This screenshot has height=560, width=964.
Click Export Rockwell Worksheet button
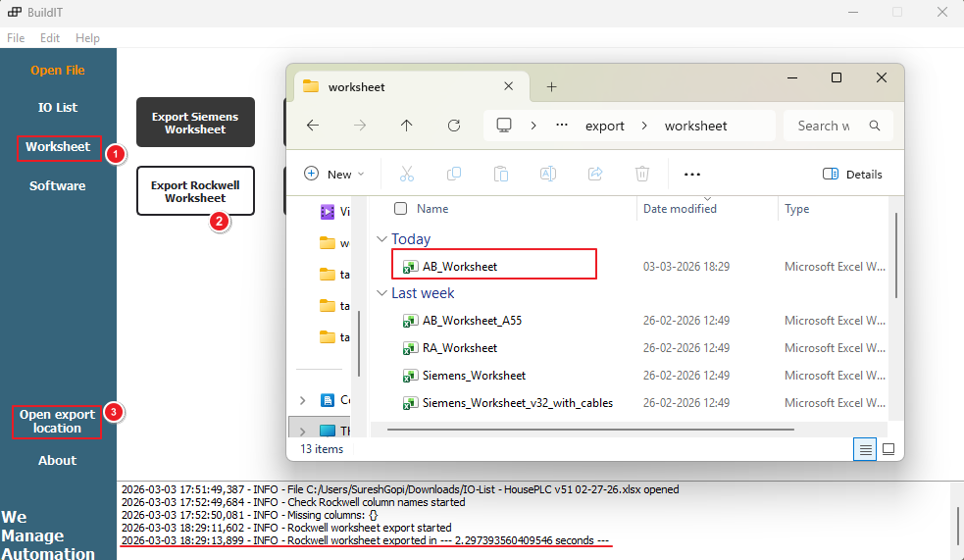(x=195, y=191)
